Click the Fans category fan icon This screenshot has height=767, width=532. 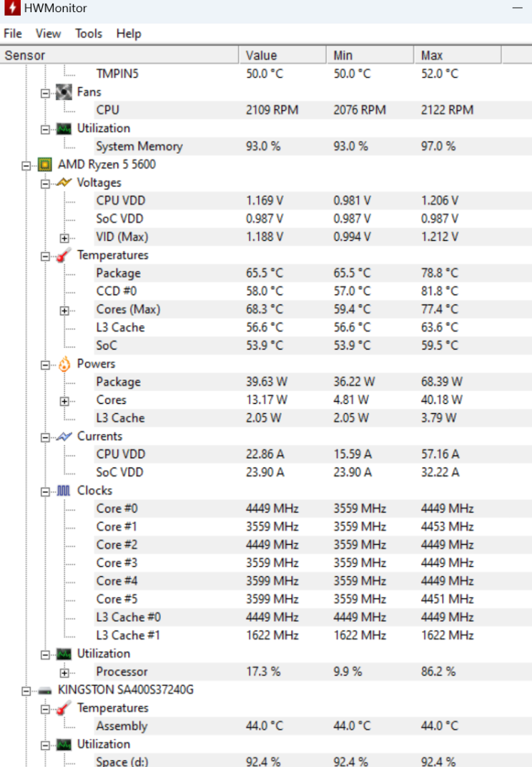tap(64, 92)
